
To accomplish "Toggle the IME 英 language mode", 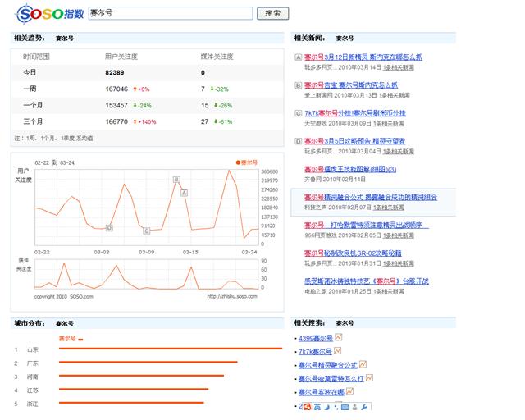I will 317,407.
